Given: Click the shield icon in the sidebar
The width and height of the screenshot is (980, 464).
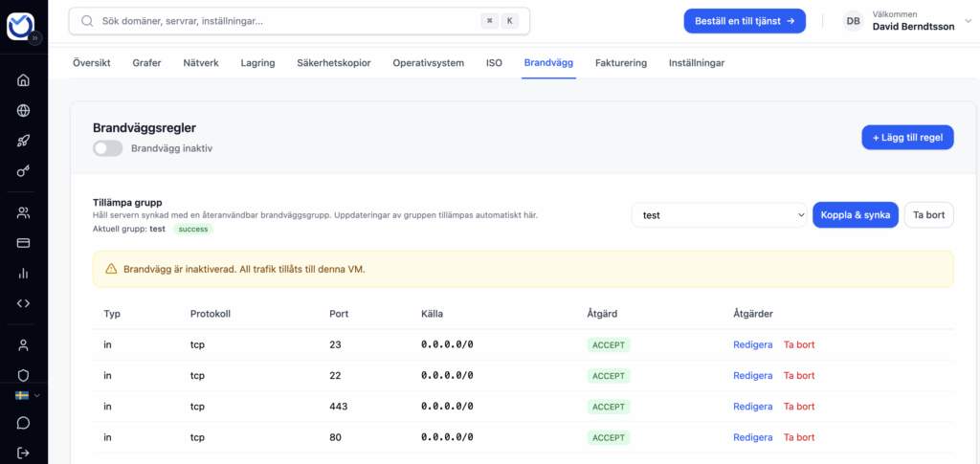Looking at the screenshot, I should click(24, 375).
